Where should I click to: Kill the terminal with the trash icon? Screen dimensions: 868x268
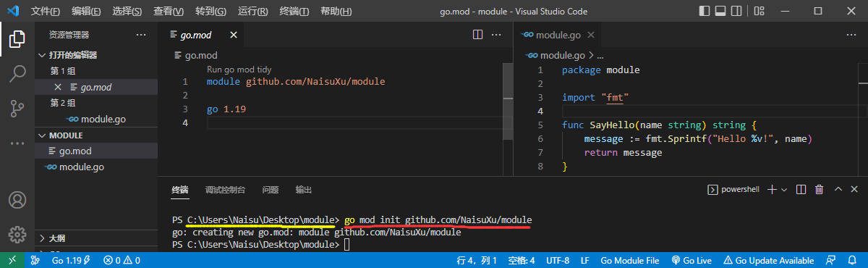click(820, 190)
